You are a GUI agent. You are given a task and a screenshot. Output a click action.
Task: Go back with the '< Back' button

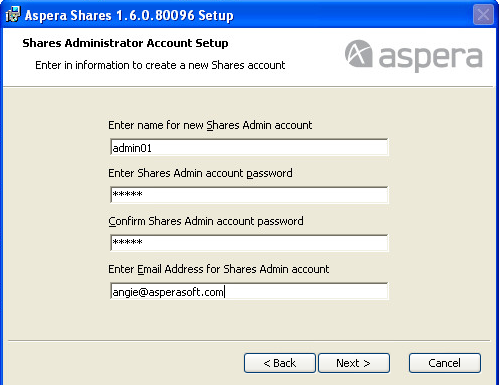coord(280,363)
